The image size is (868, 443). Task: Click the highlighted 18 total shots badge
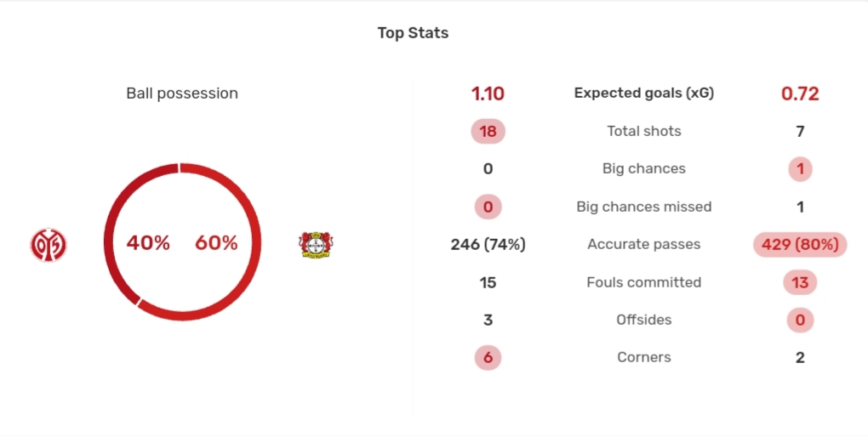[488, 131]
